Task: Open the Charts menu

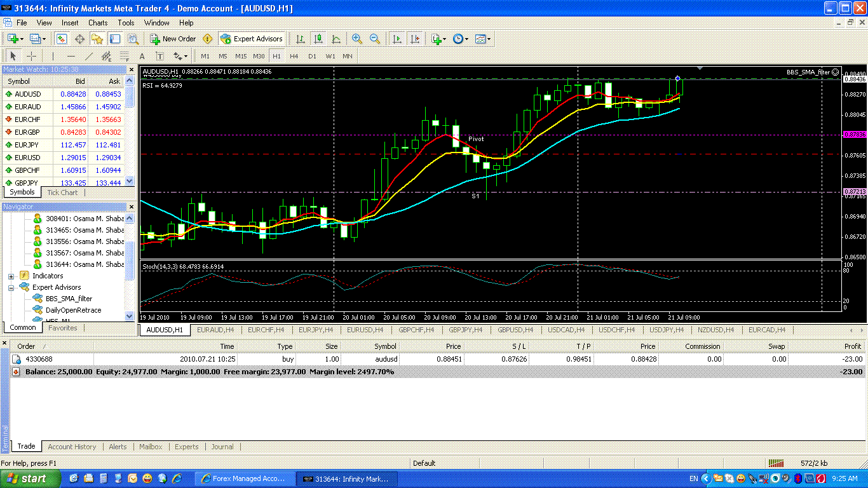Action: coord(98,23)
